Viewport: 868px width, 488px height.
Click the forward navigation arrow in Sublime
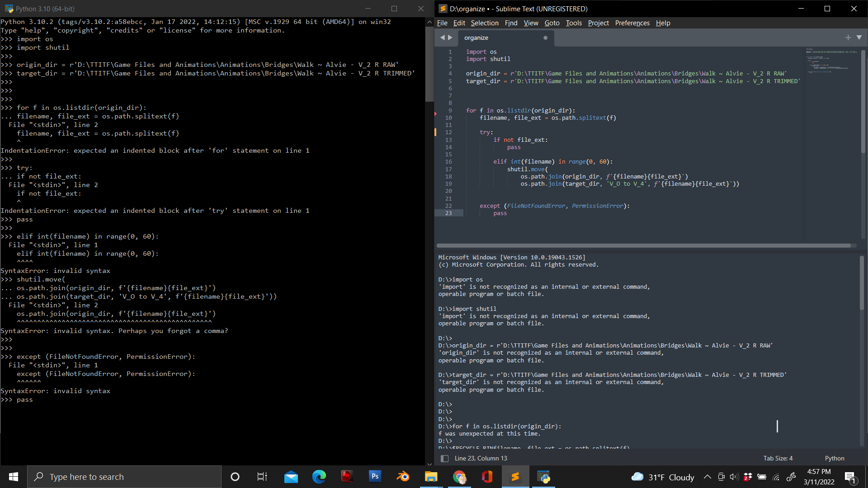coord(451,38)
